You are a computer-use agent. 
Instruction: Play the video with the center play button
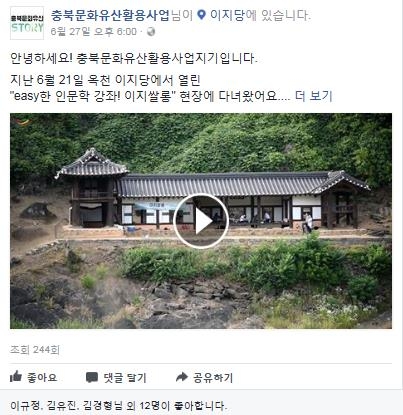pos(201,221)
